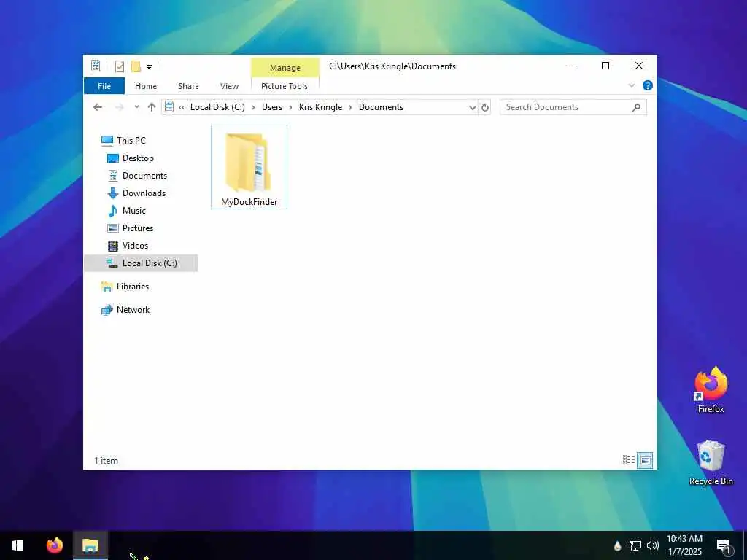Click the Manage contextual tab header
Screen dimensions: 747x560
[x=285, y=68]
